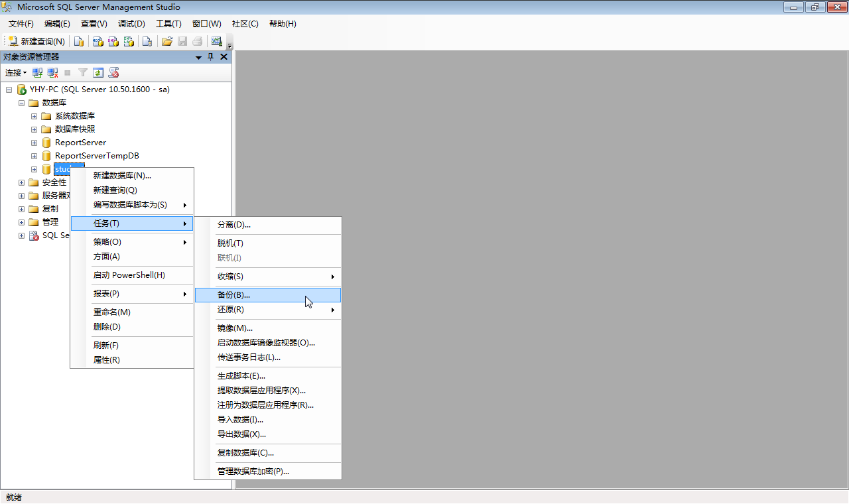Click the 新建查询(N) toolbar button
Image resolution: width=849 pixels, height=504 pixels.
[x=36, y=41]
